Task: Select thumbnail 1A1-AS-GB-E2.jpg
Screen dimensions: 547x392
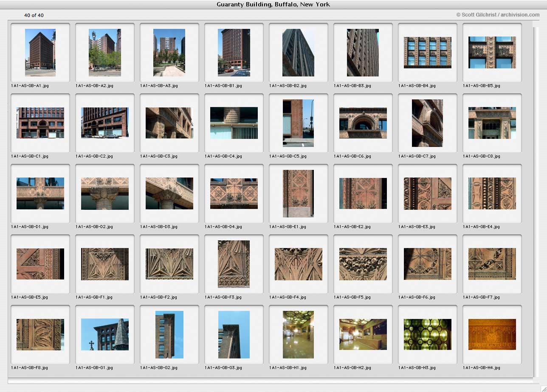Action: [x=363, y=193]
